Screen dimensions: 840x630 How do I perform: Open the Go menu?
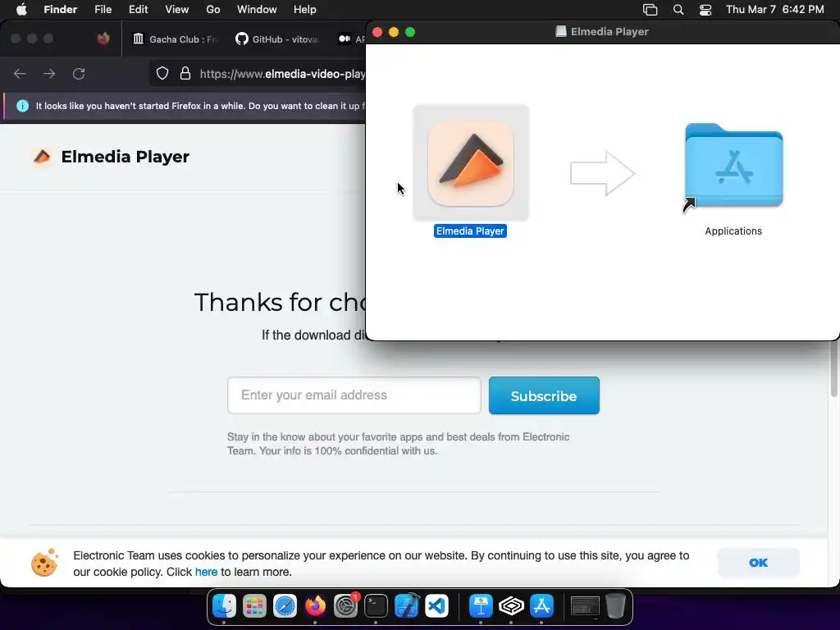(x=213, y=9)
